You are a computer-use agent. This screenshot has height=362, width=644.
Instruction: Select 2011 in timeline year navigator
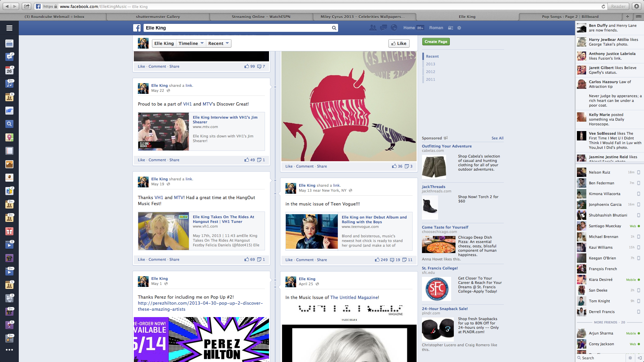coord(430,79)
